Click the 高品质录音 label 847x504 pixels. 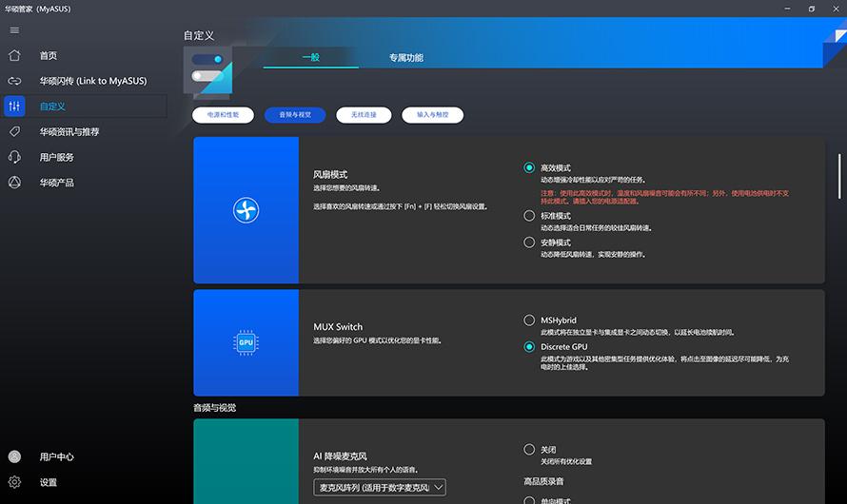coord(543,481)
